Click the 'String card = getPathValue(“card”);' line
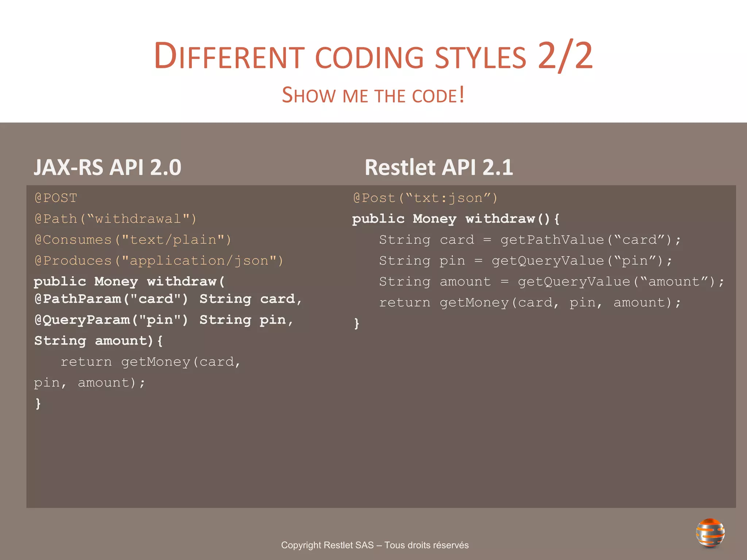Image resolution: width=747 pixels, height=560 pixels. click(x=530, y=240)
